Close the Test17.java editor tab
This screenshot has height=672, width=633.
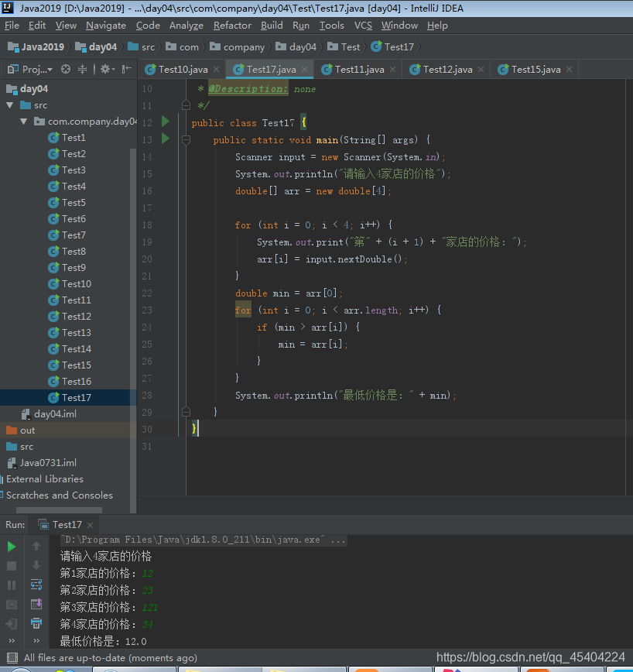tap(305, 70)
